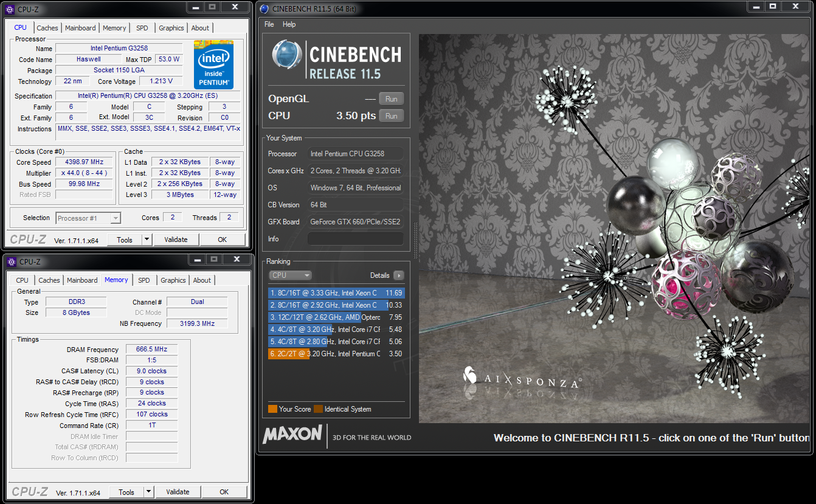Minimize the Memory CPU-Z window
Screen dimensions: 816x504
pyautogui.click(x=196, y=260)
